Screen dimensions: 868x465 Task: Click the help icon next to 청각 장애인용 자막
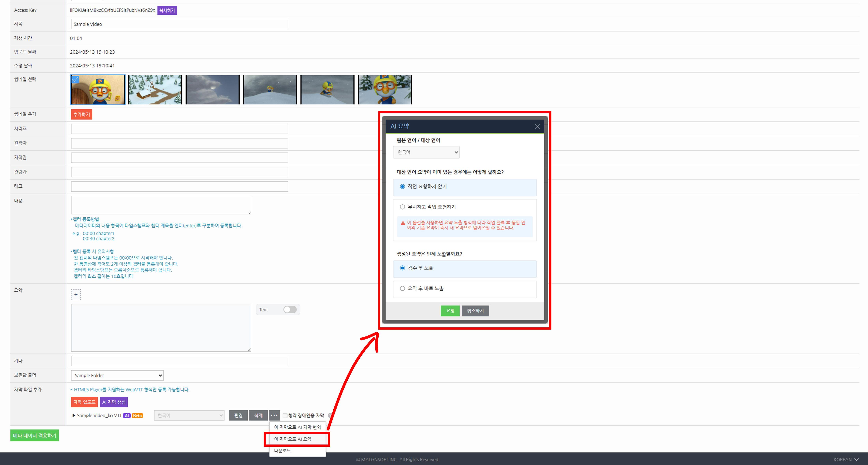pos(330,415)
